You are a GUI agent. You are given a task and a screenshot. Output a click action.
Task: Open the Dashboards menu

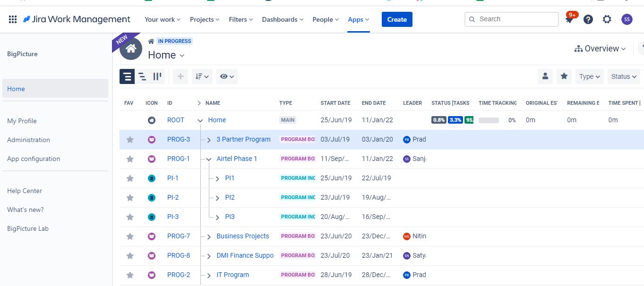pyautogui.click(x=283, y=19)
